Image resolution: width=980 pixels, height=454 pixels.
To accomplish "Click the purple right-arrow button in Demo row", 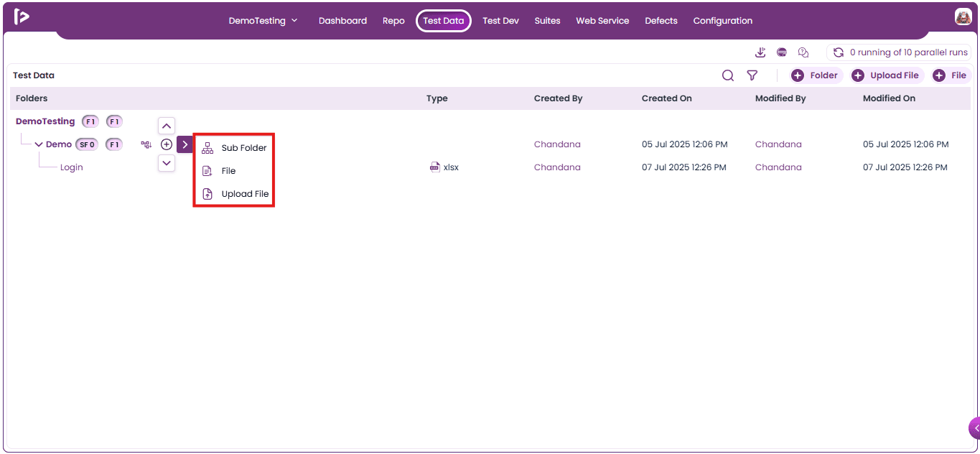I will click(185, 144).
